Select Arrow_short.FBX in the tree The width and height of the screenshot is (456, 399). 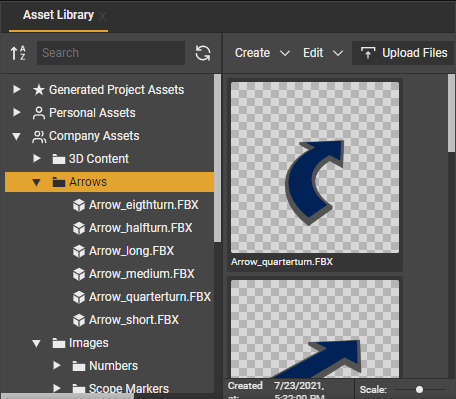coord(134,320)
